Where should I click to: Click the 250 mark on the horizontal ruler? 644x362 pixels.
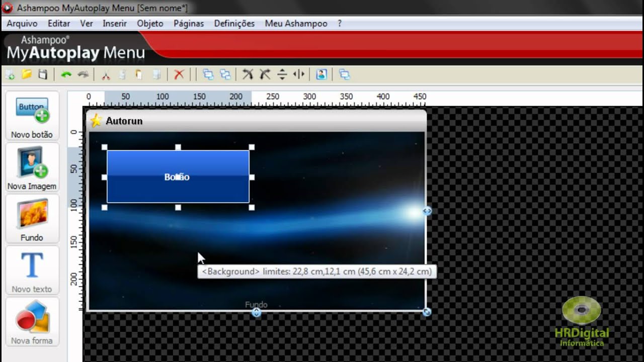[x=273, y=97]
